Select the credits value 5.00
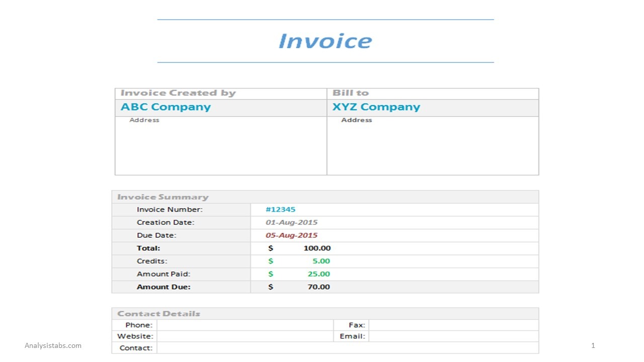 (x=321, y=261)
